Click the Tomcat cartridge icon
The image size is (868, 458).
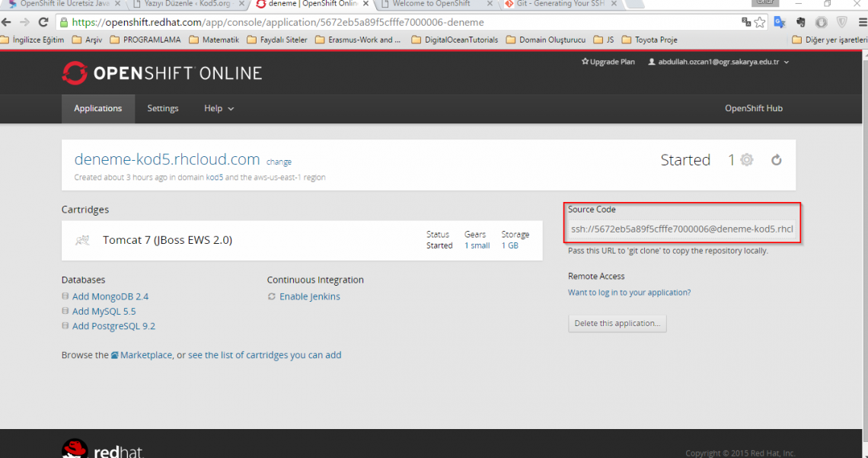coord(82,240)
